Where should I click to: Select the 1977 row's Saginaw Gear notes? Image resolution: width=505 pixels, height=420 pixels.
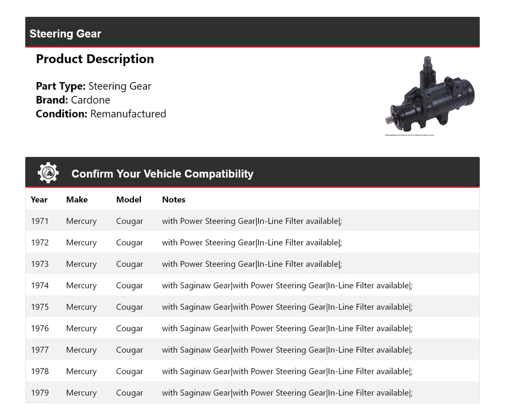point(287,350)
